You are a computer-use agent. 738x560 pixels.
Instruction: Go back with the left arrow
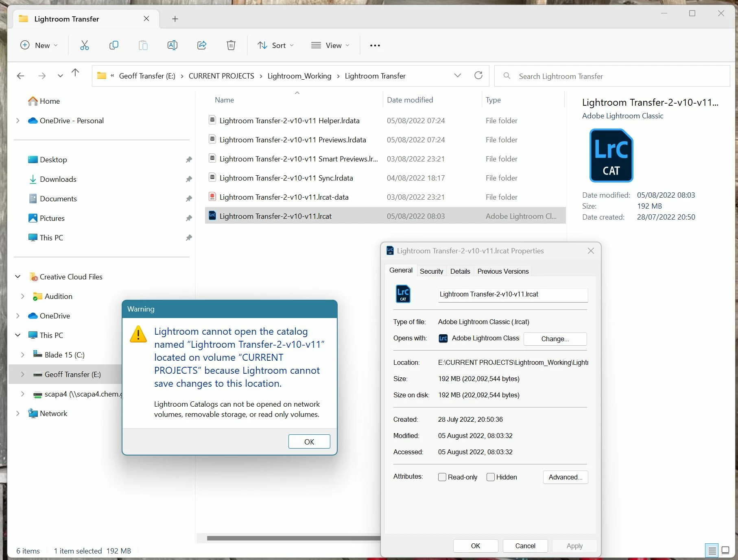coord(21,76)
